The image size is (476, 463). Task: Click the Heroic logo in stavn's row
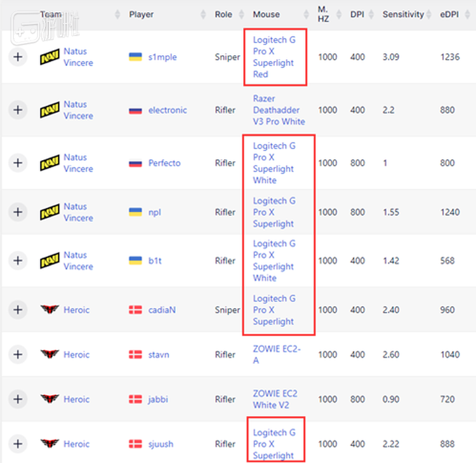tap(50, 354)
